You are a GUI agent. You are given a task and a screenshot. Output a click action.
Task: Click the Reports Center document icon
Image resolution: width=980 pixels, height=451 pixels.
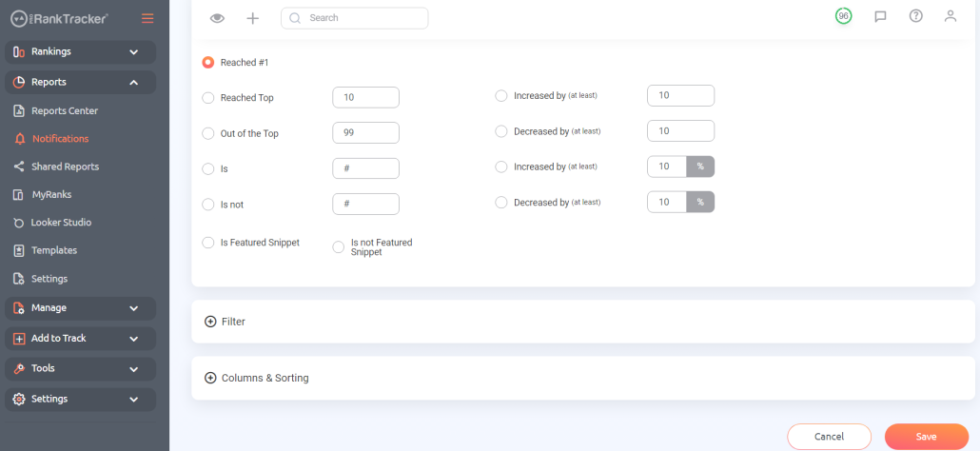point(19,110)
